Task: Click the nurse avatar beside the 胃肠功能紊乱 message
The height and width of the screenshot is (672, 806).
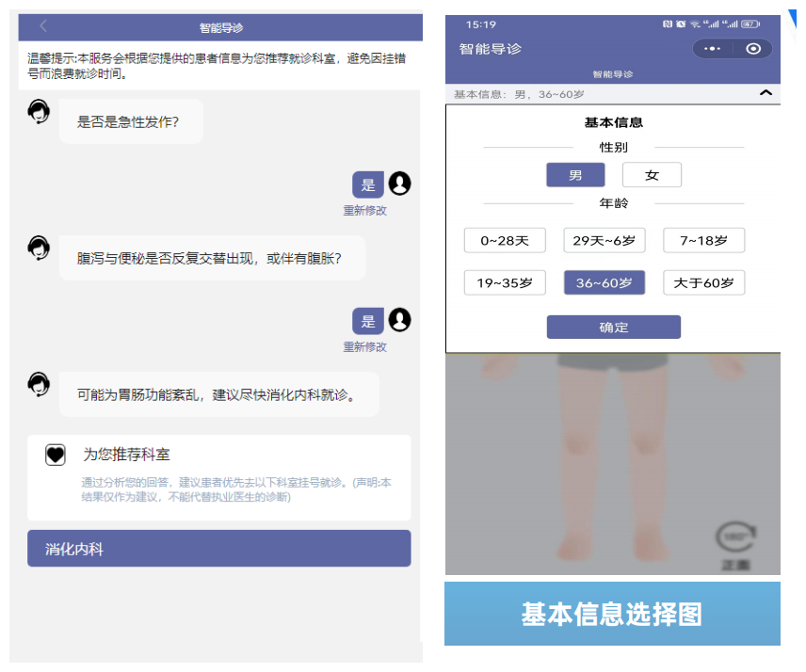Action: pyautogui.click(x=38, y=385)
